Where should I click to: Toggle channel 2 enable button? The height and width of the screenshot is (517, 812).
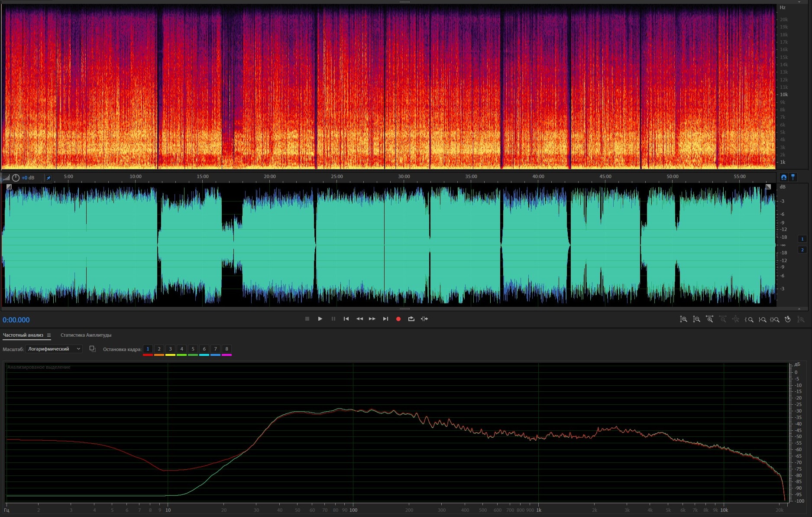pyautogui.click(x=802, y=250)
